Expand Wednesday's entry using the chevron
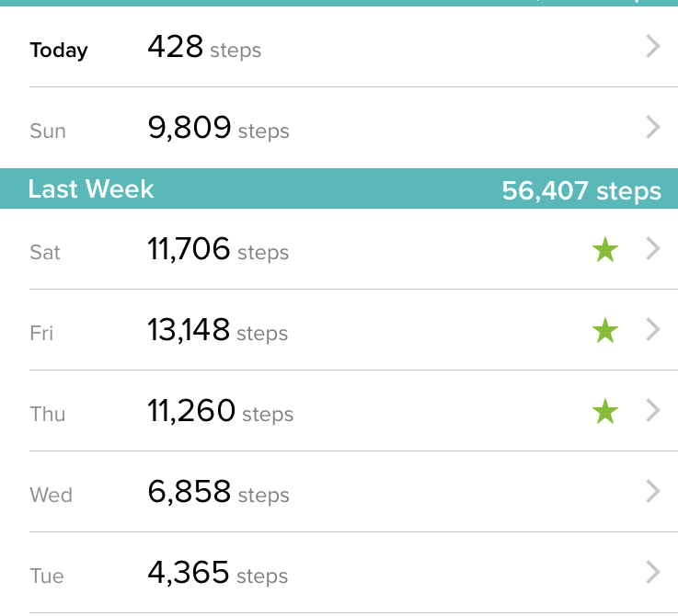 (x=653, y=492)
